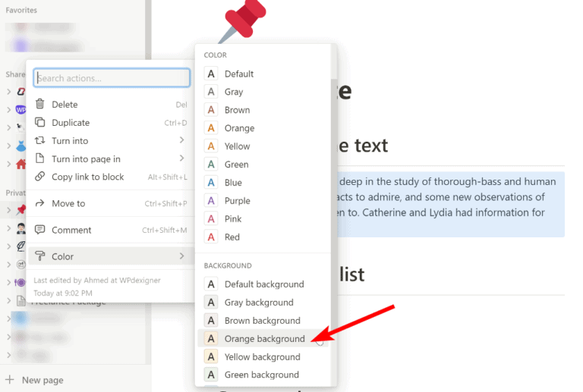Open the Color menu entry
The image size is (583, 392).
point(111,256)
